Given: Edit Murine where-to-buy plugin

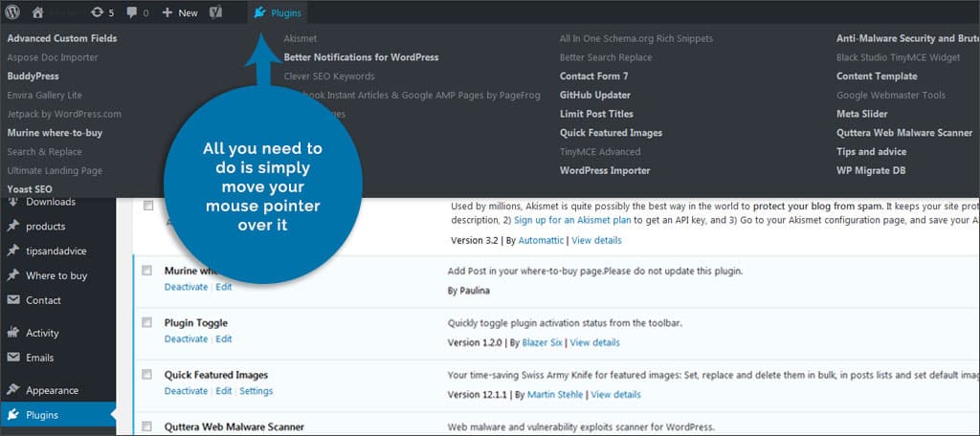Looking at the screenshot, I should pyautogui.click(x=224, y=287).
